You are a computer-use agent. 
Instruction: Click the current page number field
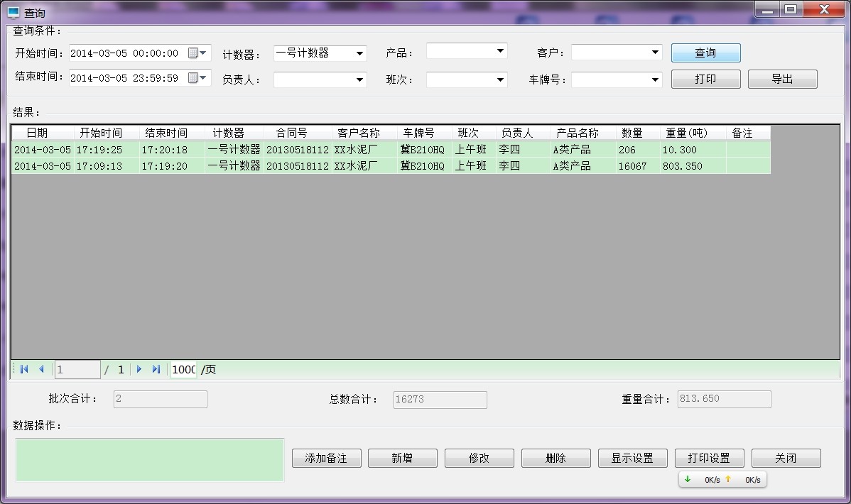[77, 369]
